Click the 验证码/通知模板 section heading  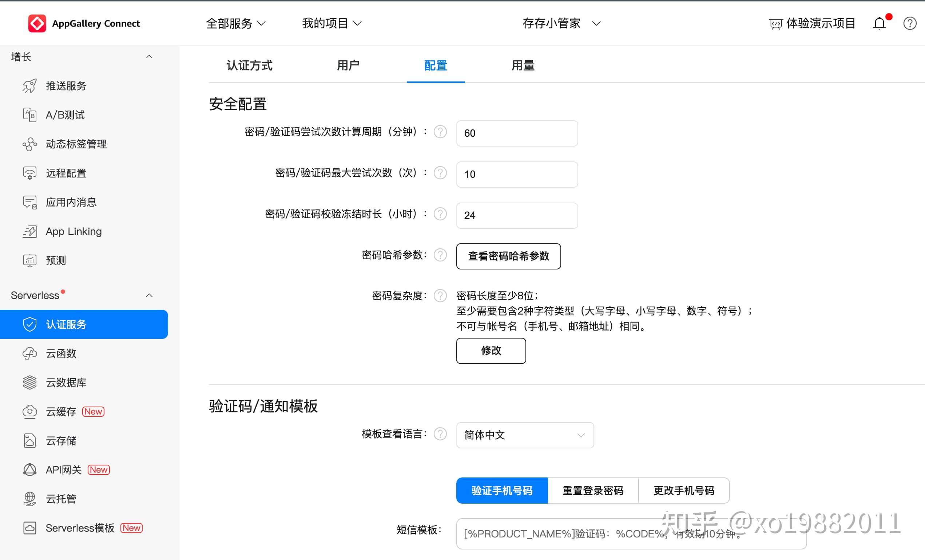[x=263, y=406]
